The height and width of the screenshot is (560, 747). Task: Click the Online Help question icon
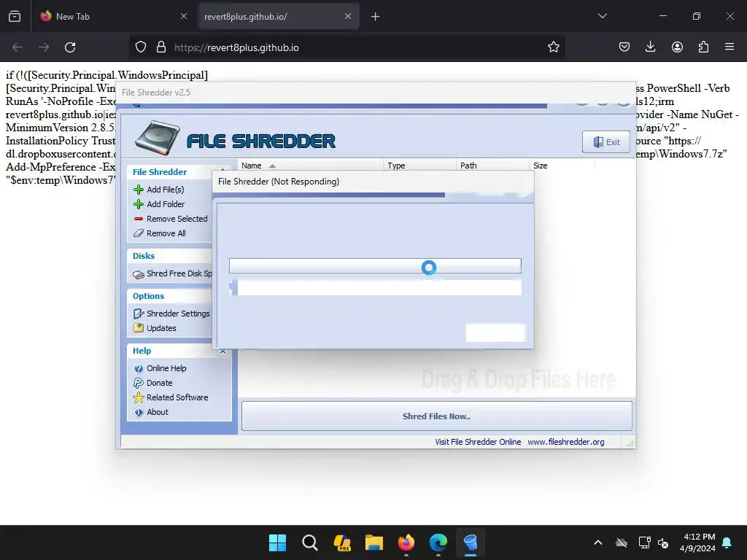pyautogui.click(x=139, y=368)
